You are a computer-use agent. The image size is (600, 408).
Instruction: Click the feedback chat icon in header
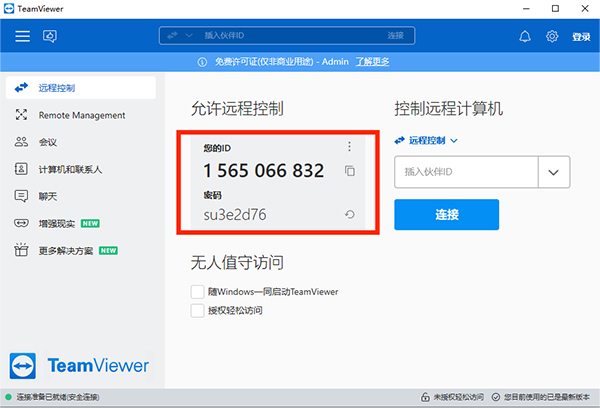tap(50, 36)
